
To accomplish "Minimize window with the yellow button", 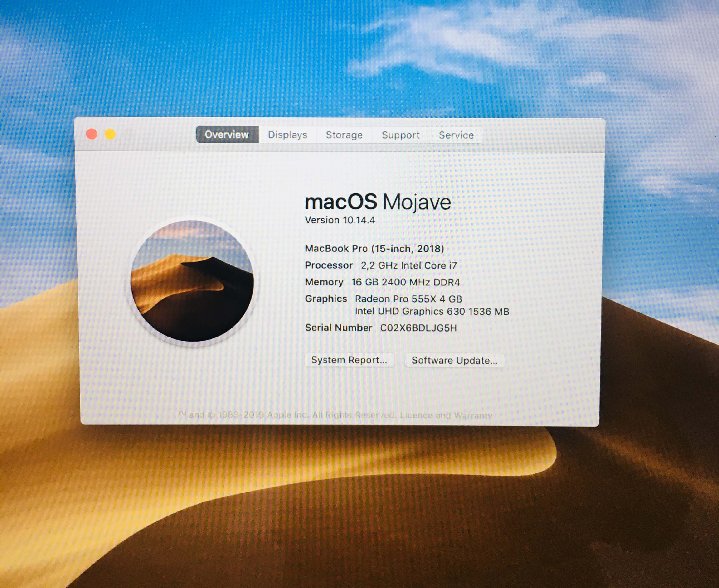I will (x=110, y=134).
